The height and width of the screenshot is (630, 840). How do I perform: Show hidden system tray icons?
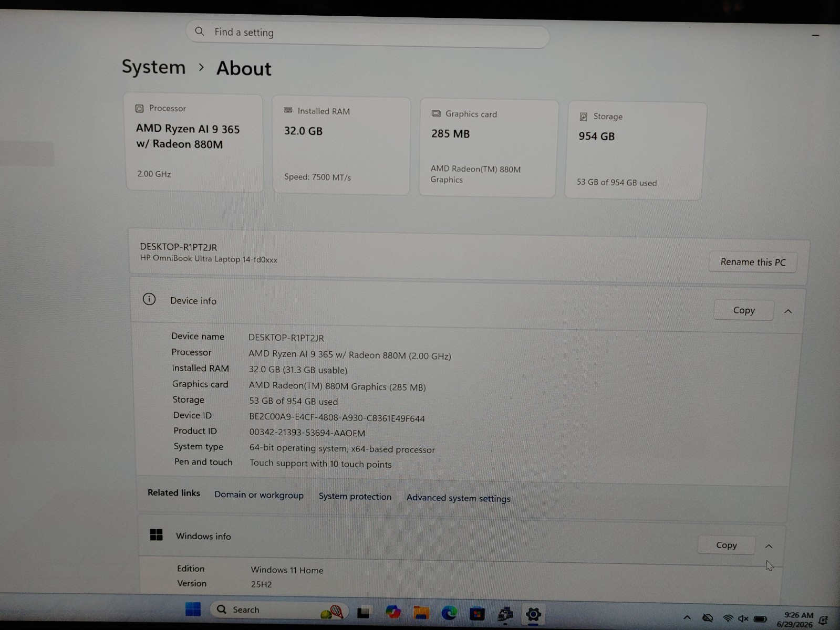[x=687, y=618]
